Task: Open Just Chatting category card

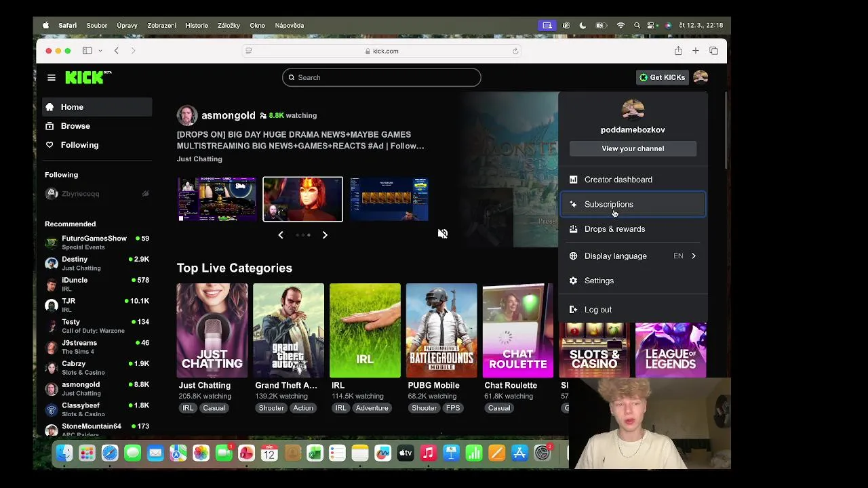Action: pyautogui.click(x=212, y=331)
